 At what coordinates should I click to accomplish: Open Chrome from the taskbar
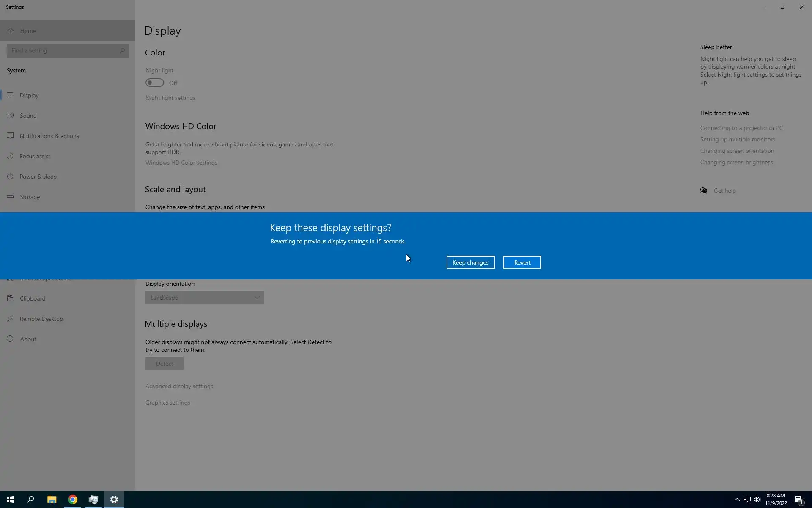pos(73,500)
